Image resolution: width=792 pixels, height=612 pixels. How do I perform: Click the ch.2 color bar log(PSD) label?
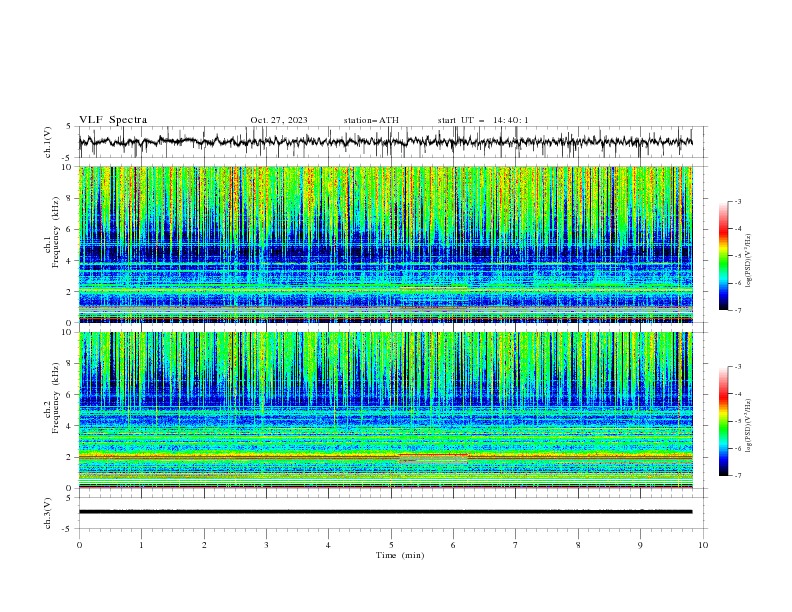[x=749, y=425]
